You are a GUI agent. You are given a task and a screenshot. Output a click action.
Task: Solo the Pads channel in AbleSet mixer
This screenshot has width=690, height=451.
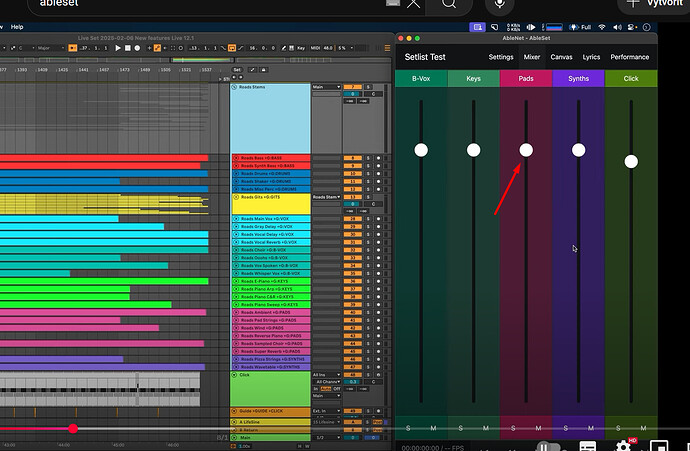pos(513,428)
